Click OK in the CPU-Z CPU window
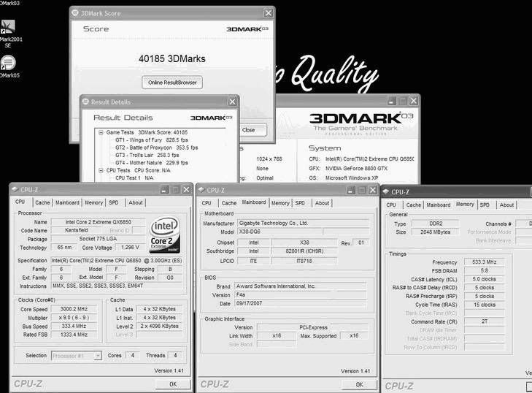Screen dimensions: 532x393 pyautogui.click(x=173, y=384)
